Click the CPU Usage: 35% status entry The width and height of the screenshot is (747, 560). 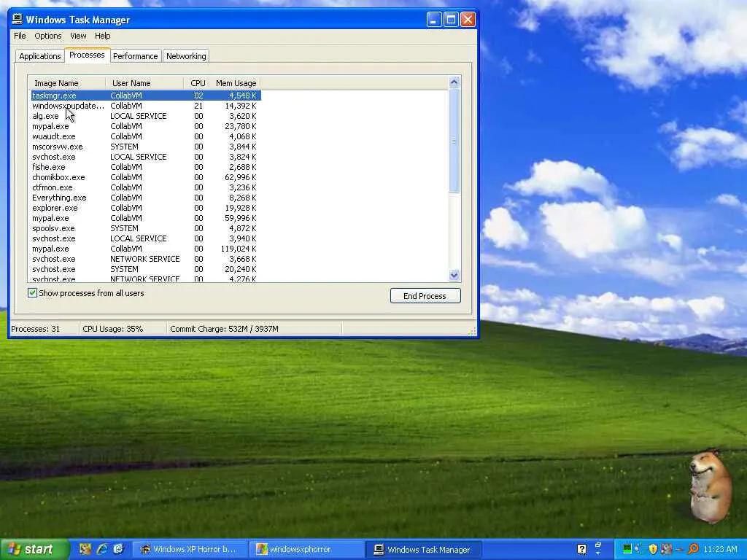(113, 329)
